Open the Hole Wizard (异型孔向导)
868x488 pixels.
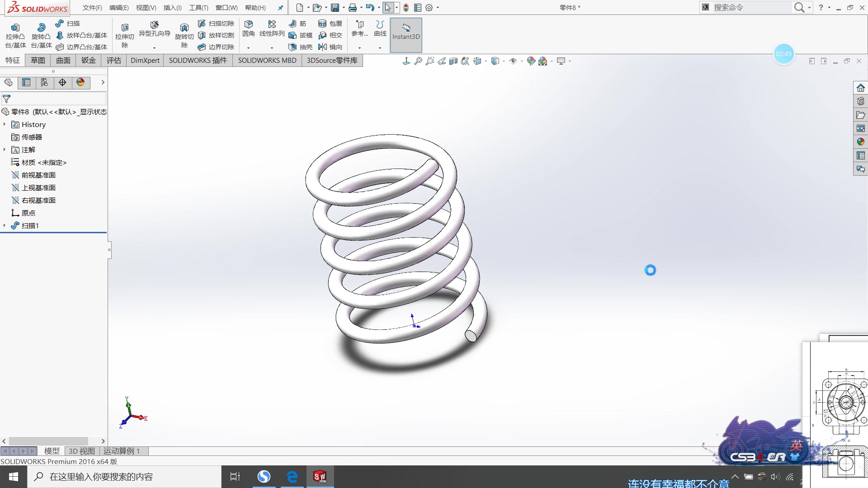tap(154, 29)
